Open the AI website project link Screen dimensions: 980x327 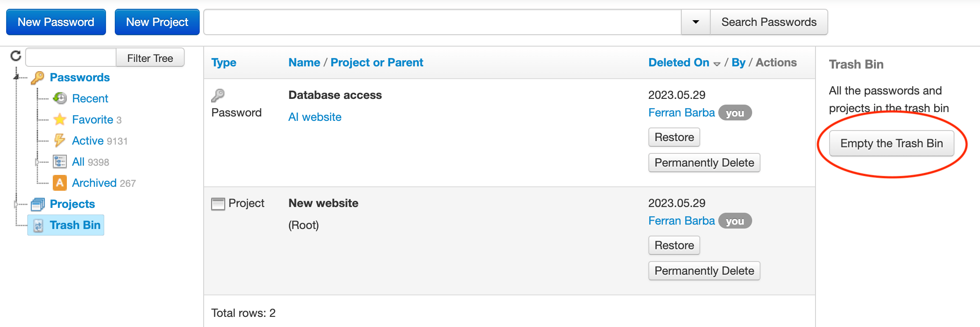314,117
